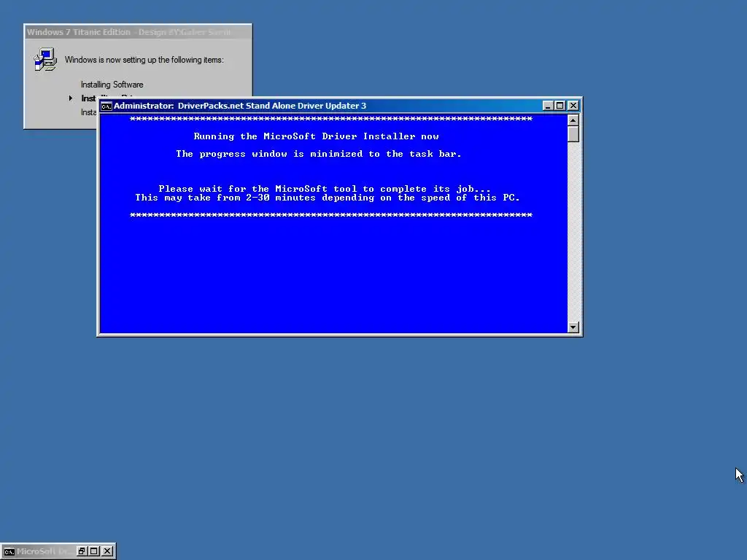The image size is (747, 560).
Task: Click the console vertical scrollbar thumb
Action: [573, 134]
